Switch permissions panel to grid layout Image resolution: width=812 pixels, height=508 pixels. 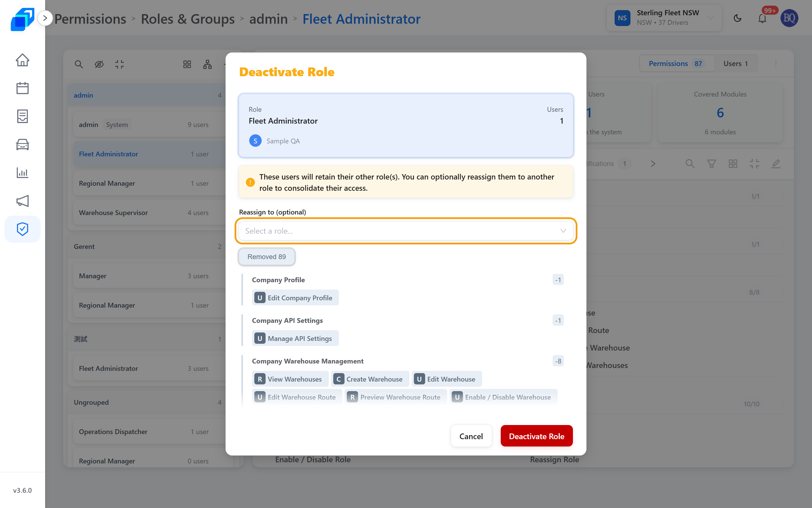(x=733, y=164)
